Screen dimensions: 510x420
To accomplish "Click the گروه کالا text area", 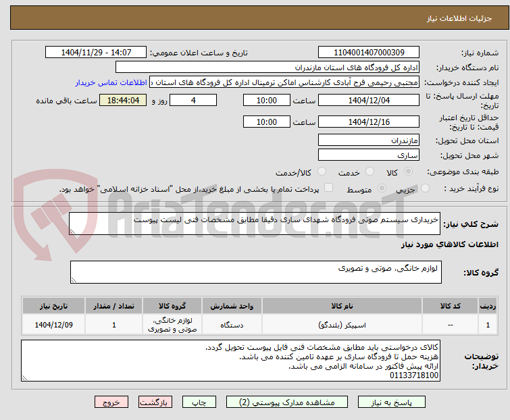I will [x=255, y=272].
